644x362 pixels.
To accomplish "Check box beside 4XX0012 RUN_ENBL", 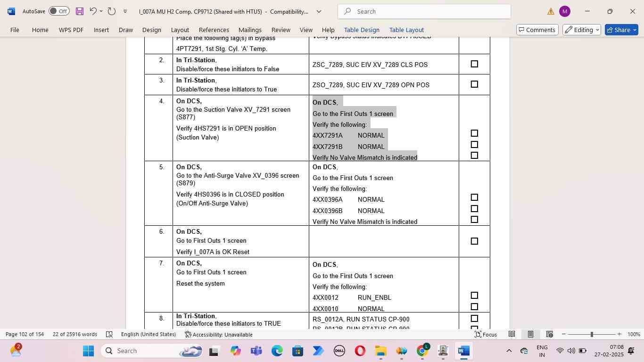I will pos(474,296).
